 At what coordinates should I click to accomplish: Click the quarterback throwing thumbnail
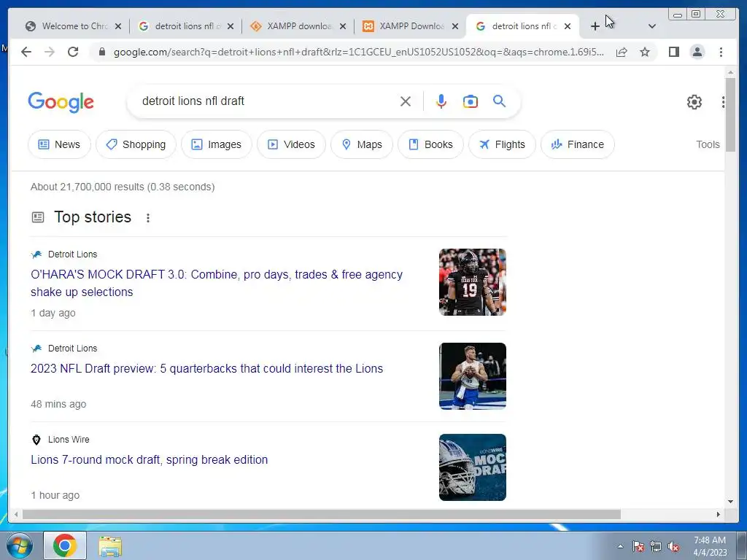coord(473,376)
